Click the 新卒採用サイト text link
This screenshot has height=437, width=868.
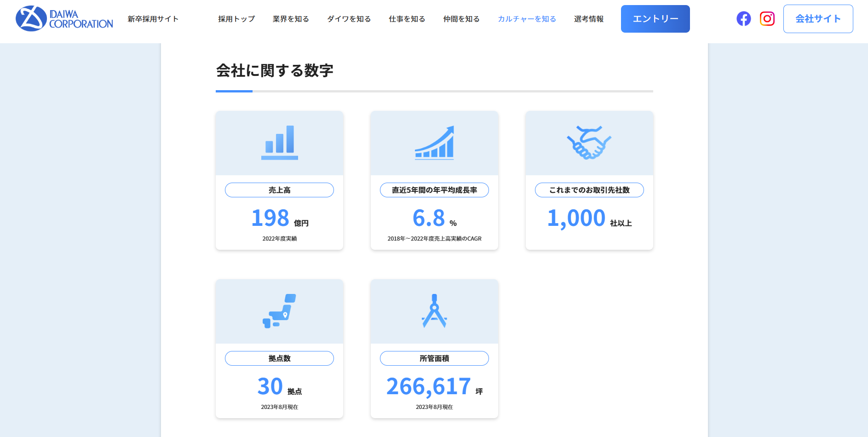coord(153,19)
